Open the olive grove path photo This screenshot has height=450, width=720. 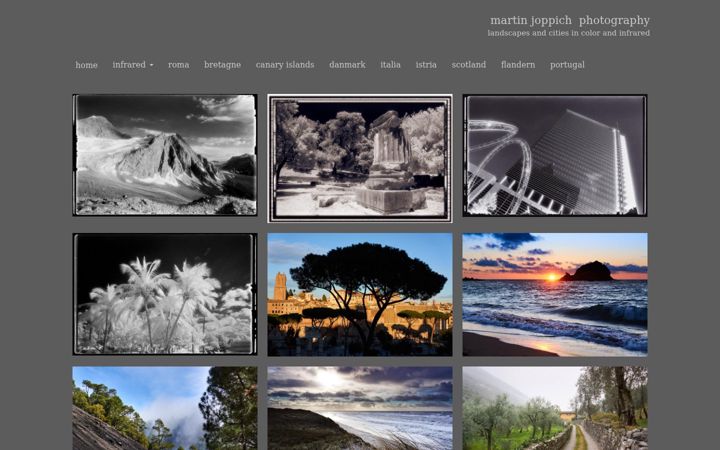click(x=555, y=408)
